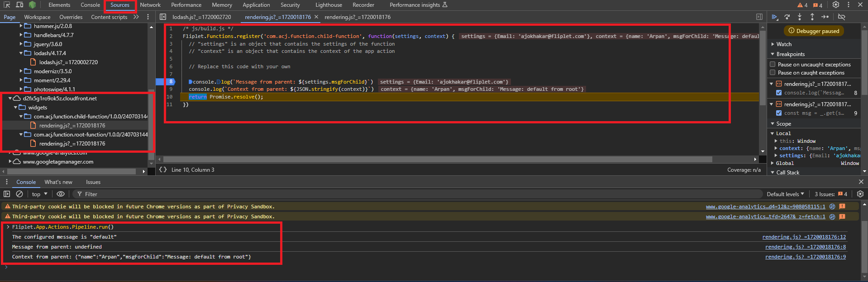The width and height of the screenshot is (868, 282).
Task: Switch to the Network panel
Action: [150, 5]
